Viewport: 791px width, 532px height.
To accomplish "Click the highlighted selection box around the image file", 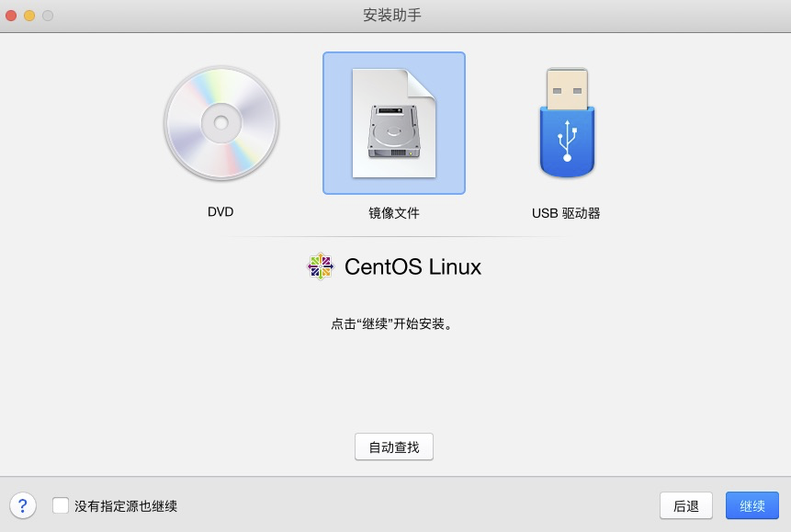I will tap(394, 123).
